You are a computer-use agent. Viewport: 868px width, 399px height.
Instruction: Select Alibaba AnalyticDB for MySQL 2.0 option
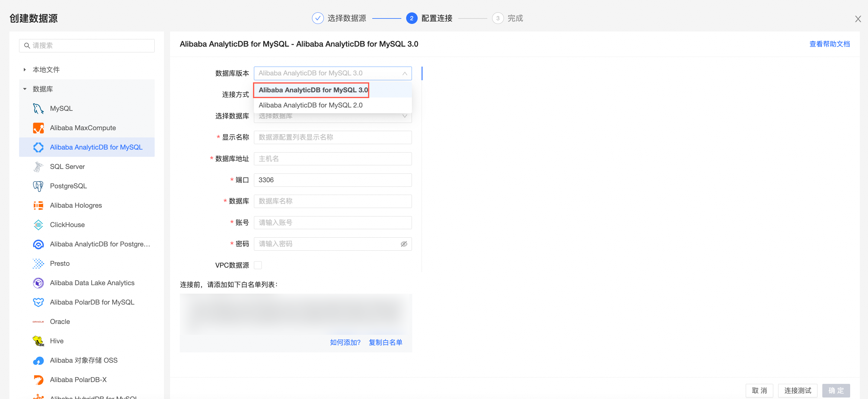coord(310,105)
